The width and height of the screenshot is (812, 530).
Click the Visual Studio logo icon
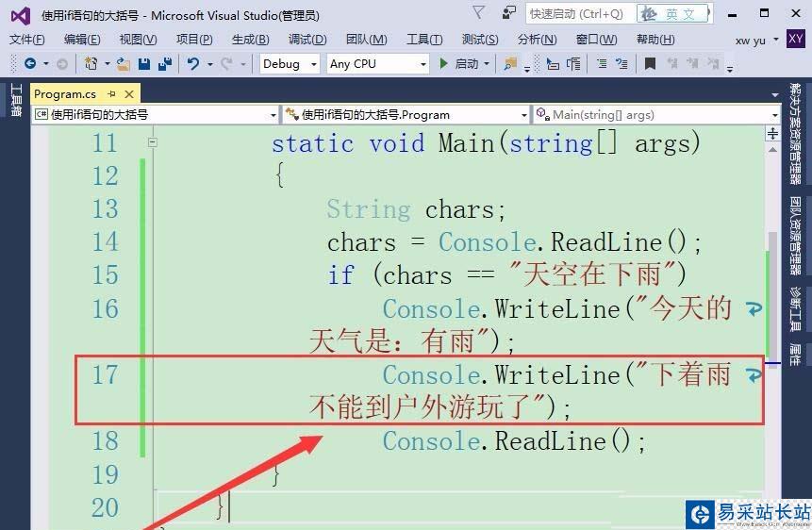click(x=20, y=15)
